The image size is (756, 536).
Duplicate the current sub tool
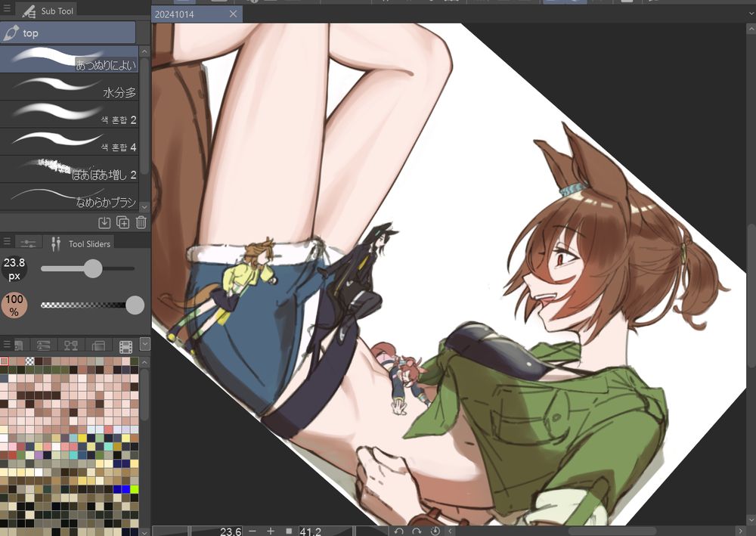coord(123,222)
